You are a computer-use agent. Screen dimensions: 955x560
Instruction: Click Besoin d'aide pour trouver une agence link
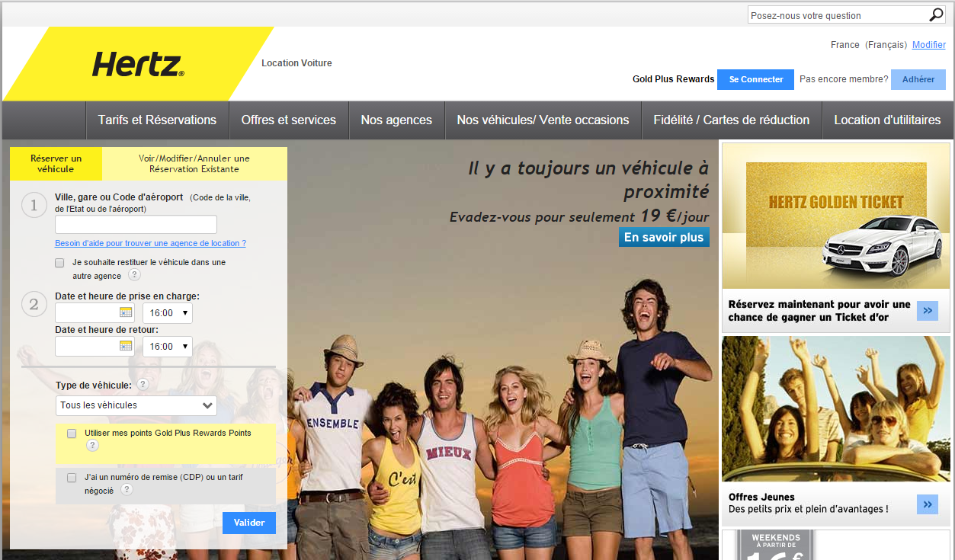150,243
